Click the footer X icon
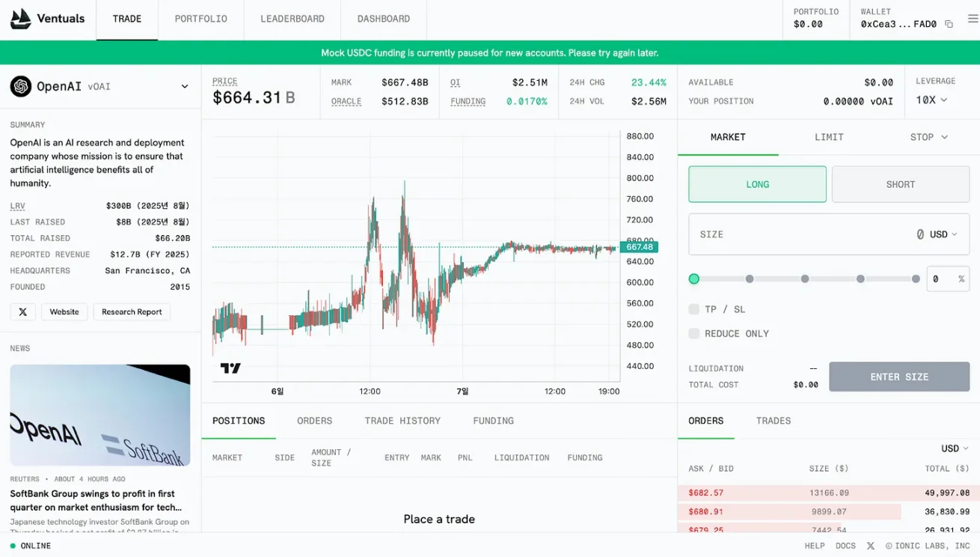 point(870,546)
